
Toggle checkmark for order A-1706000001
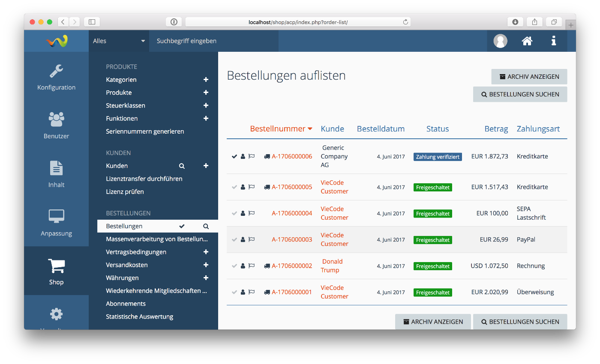(234, 292)
